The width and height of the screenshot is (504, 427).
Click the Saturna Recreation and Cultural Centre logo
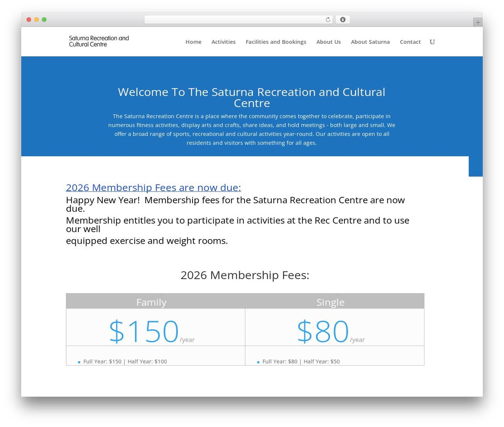coord(99,41)
